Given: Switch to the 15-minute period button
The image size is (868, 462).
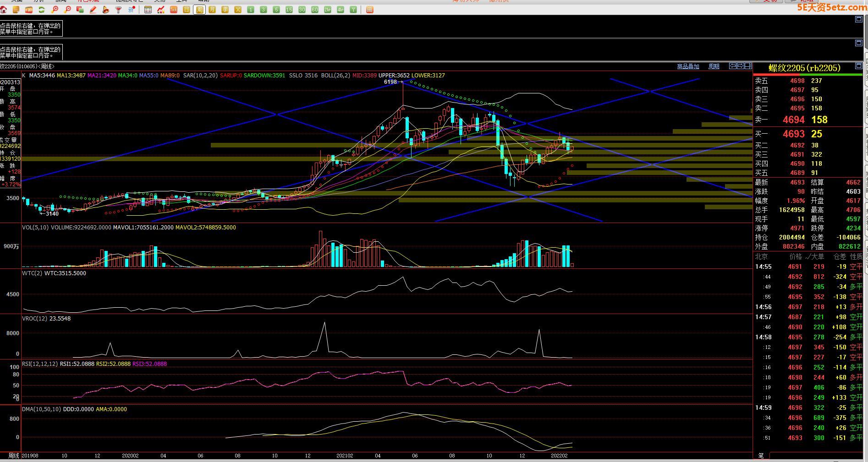Looking at the screenshot, I should (289, 10).
